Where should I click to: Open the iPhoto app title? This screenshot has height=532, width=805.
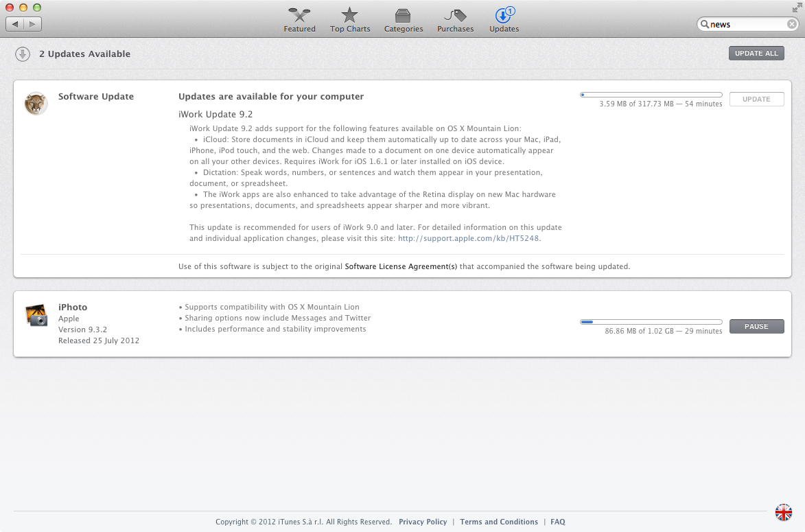(x=73, y=307)
